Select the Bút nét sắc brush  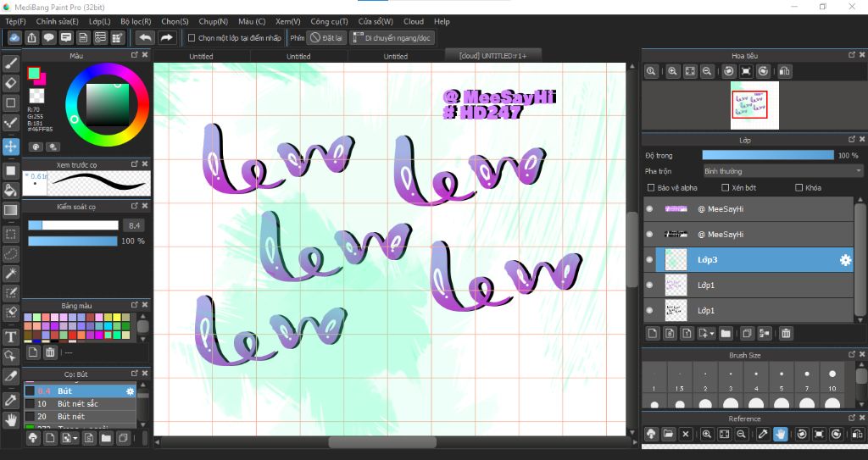point(81,403)
